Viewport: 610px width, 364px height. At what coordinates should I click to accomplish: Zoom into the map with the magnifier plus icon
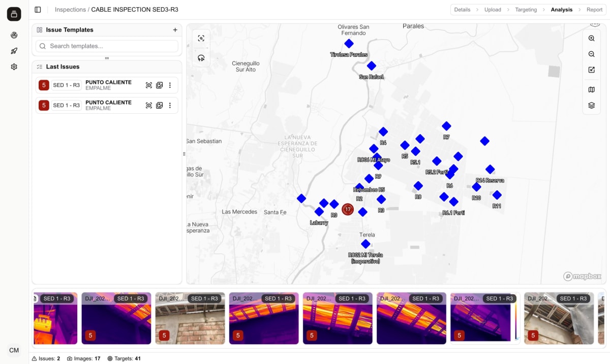(x=591, y=38)
